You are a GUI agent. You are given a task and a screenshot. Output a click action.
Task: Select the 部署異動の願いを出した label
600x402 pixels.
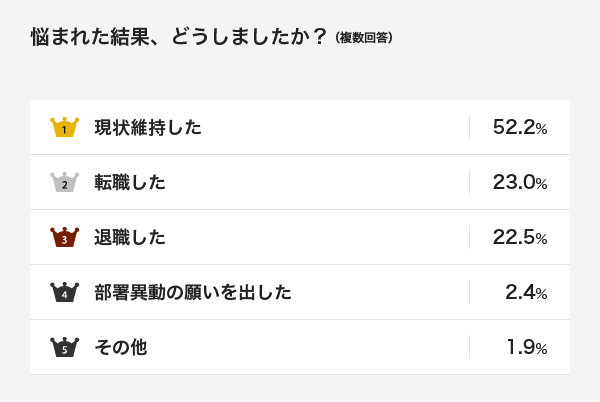pos(193,292)
